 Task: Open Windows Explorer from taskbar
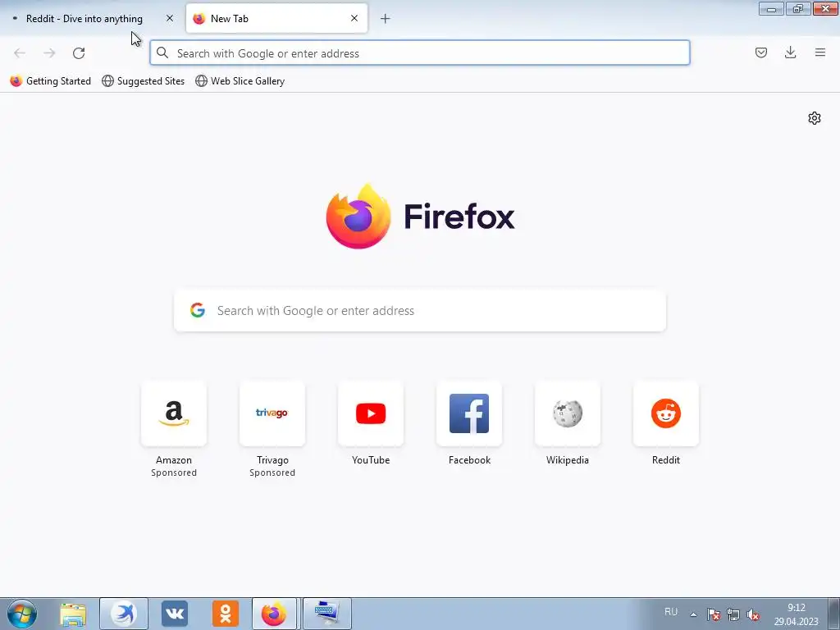click(x=73, y=614)
